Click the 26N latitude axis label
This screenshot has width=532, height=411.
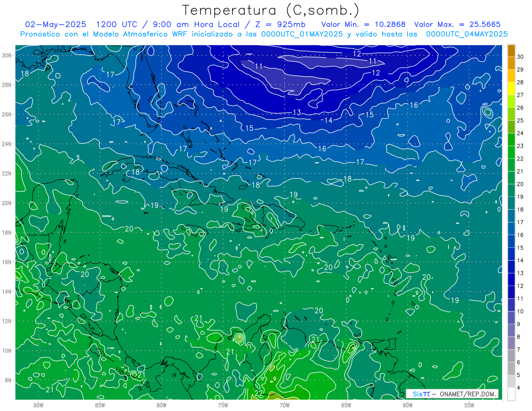7,114
